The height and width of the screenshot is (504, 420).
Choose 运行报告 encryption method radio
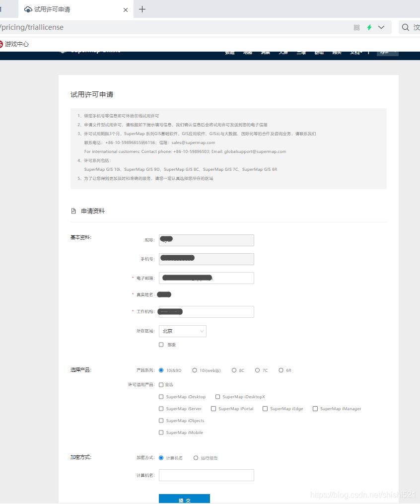point(196,458)
